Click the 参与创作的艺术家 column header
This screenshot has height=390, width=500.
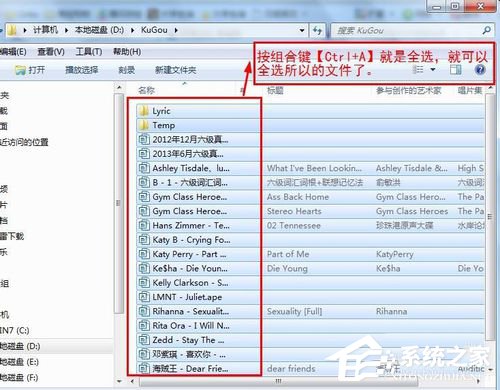click(x=408, y=90)
